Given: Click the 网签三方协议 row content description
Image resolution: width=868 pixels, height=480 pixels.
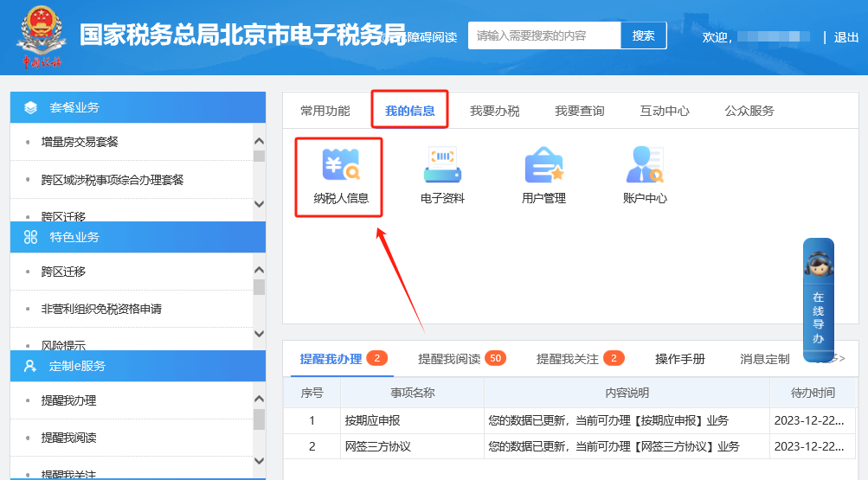Looking at the screenshot, I should (x=627, y=446).
